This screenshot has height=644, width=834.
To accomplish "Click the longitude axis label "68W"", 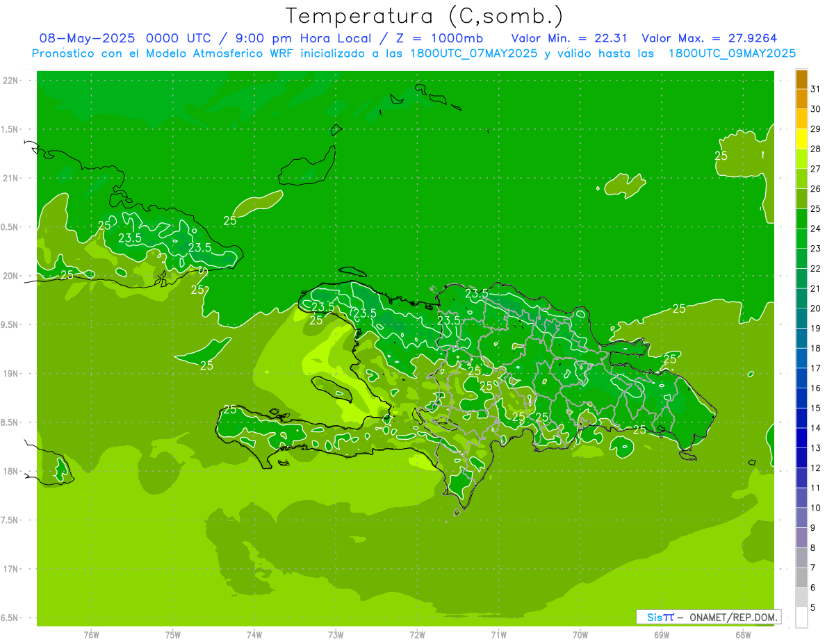I will pyautogui.click(x=742, y=634).
